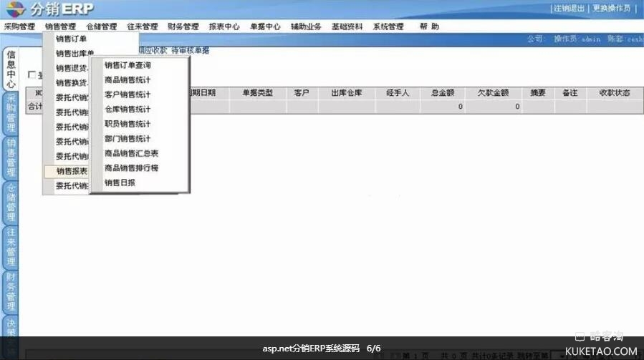Click the 总金额 column header
644x360 pixels.
[x=442, y=93]
